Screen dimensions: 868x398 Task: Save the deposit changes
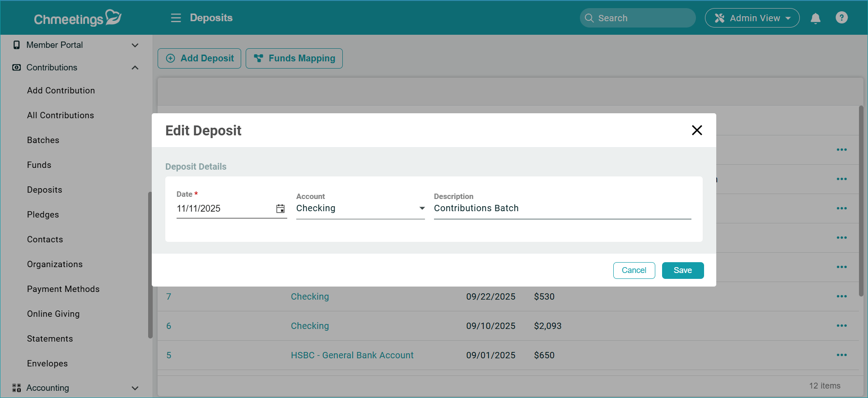click(x=683, y=270)
